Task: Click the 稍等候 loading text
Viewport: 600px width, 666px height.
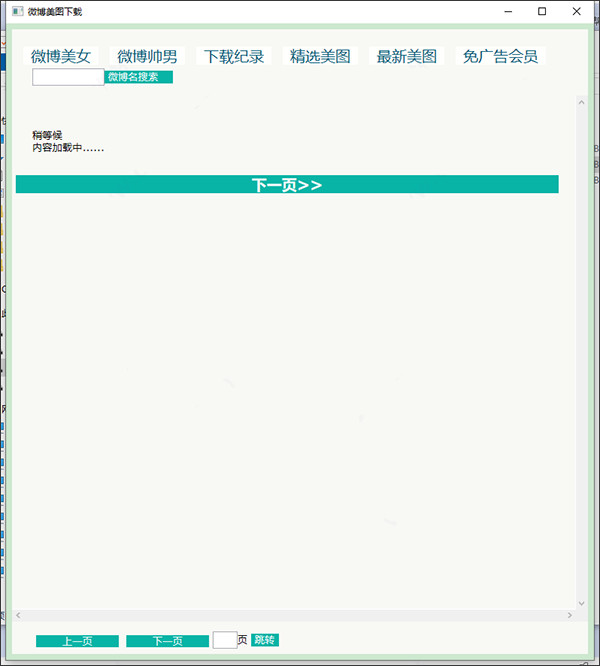Action: (x=47, y=135)
